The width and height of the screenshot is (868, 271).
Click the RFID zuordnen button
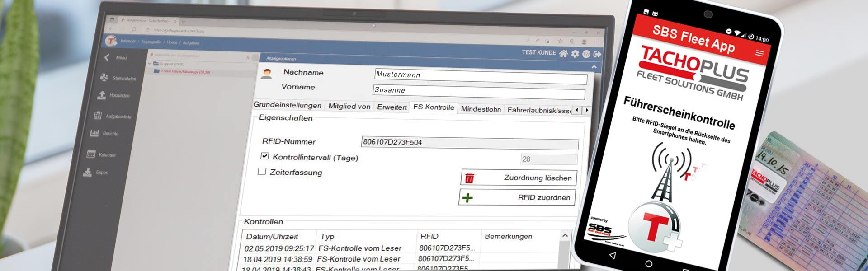(517, 197)
